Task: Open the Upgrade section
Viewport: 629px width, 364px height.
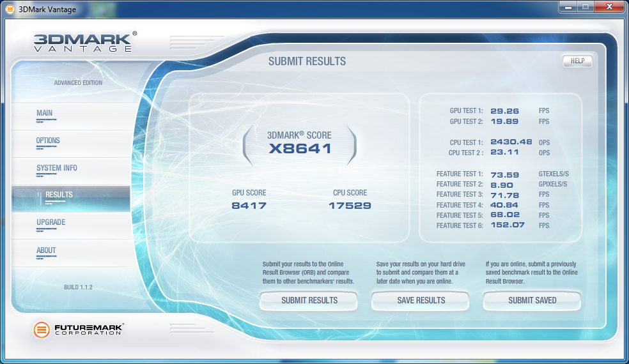Action: coord(50,223)
